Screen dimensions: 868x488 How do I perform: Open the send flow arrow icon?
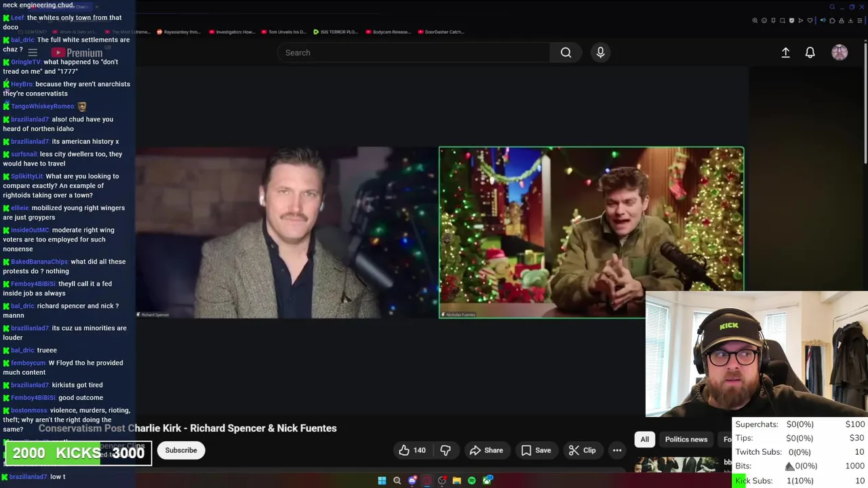click(x=801, y=20)
